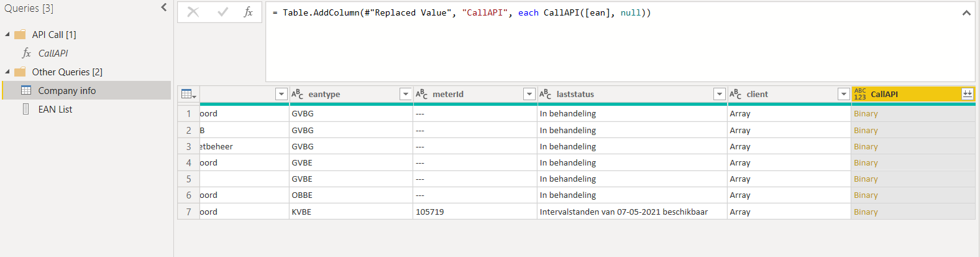
Task: Open filter dropdown for laststatus column
Action: click(719, 94)
